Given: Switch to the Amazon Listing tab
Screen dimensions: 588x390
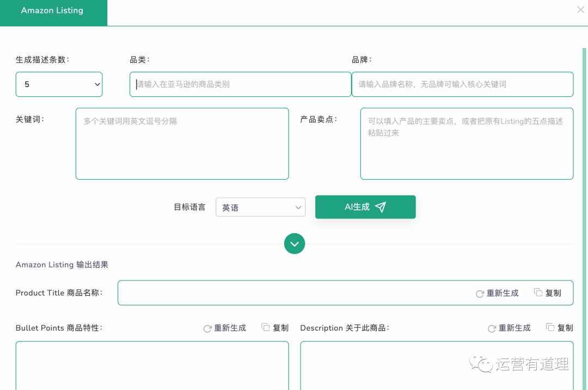Looking at the screenshot, I should click(53, 13).
